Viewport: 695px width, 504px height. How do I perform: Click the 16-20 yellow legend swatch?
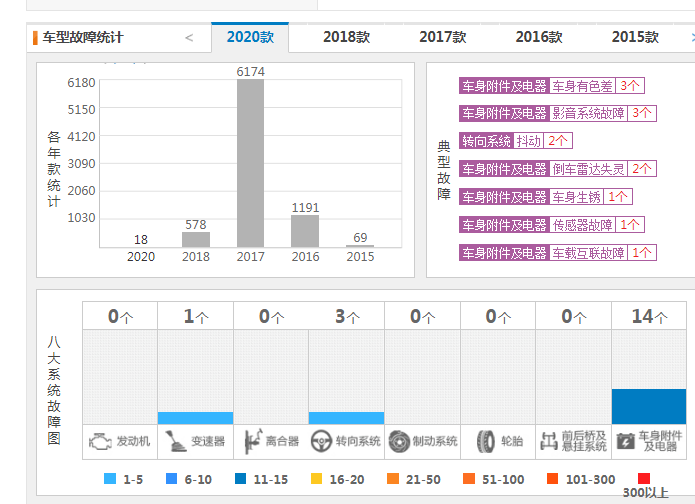click(x=316, y=479)
